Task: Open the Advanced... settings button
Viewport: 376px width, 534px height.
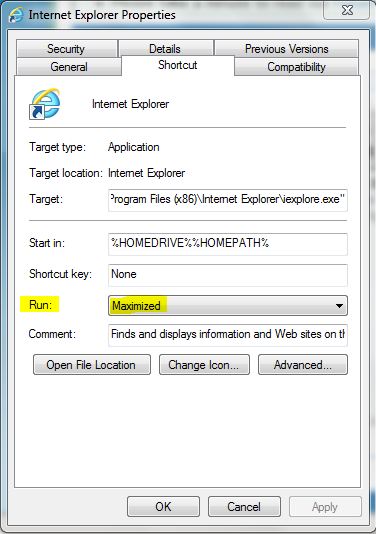Action: (303, 365)
